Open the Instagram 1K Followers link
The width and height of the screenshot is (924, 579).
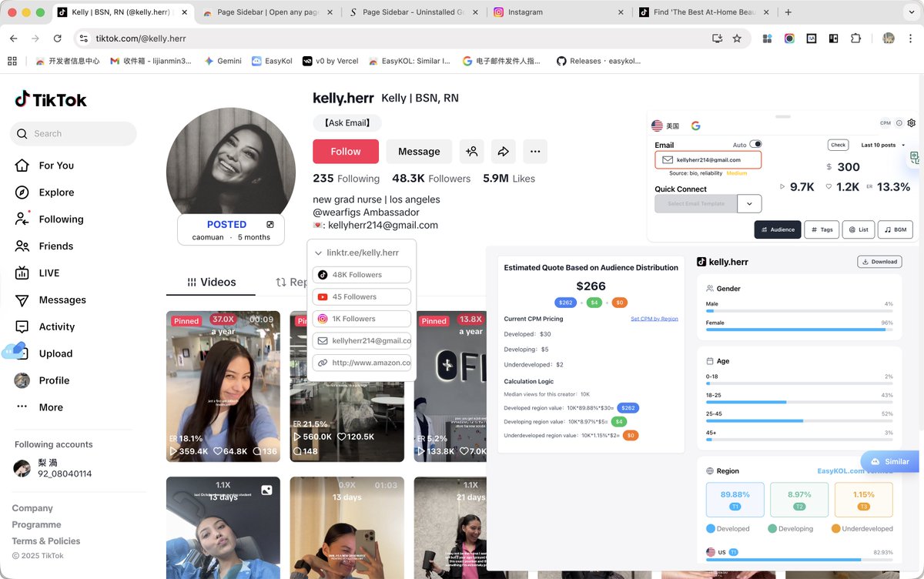(361, 319)
